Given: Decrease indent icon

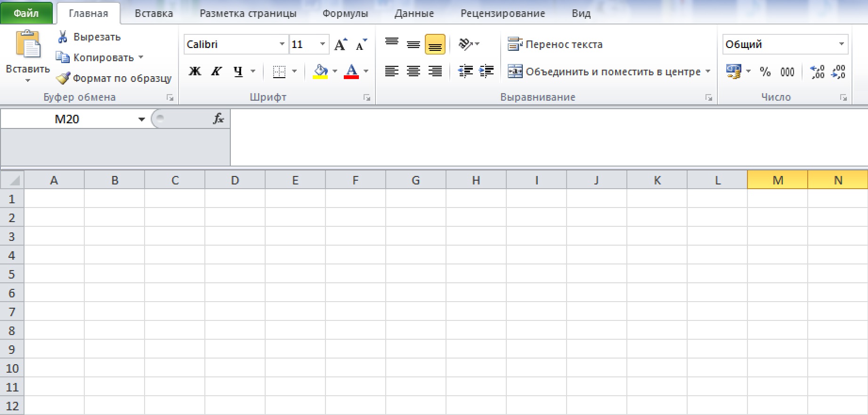Looking at the screenshot, I should tap(465, 72).
